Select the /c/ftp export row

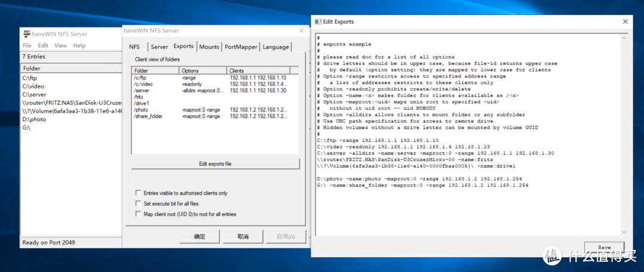[215, 78]
